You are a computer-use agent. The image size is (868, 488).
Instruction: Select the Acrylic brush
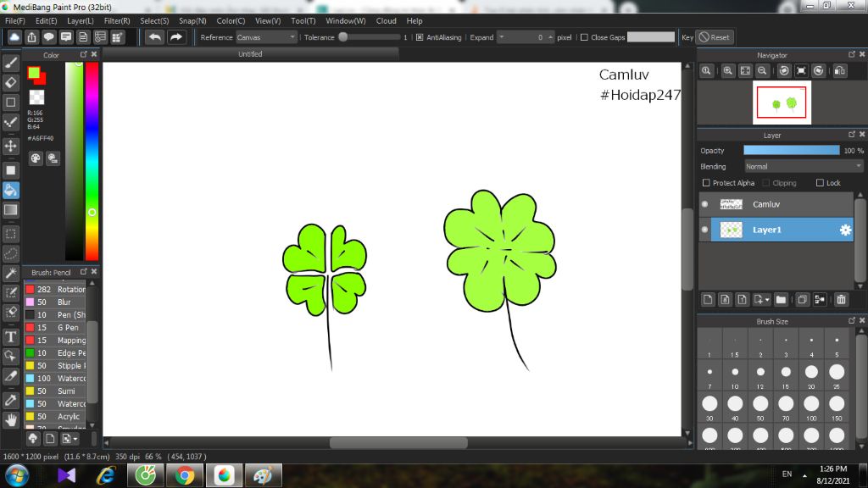(x=55, y=417)
